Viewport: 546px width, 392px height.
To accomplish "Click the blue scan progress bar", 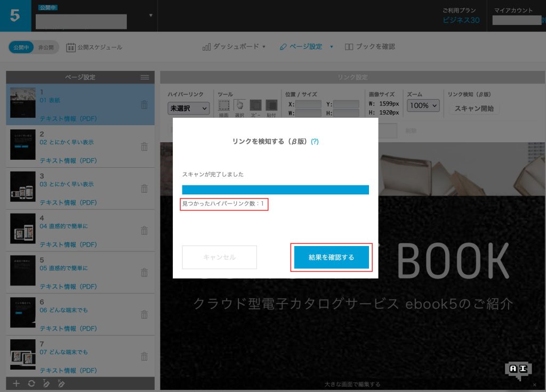I will (x=275, y=190).
